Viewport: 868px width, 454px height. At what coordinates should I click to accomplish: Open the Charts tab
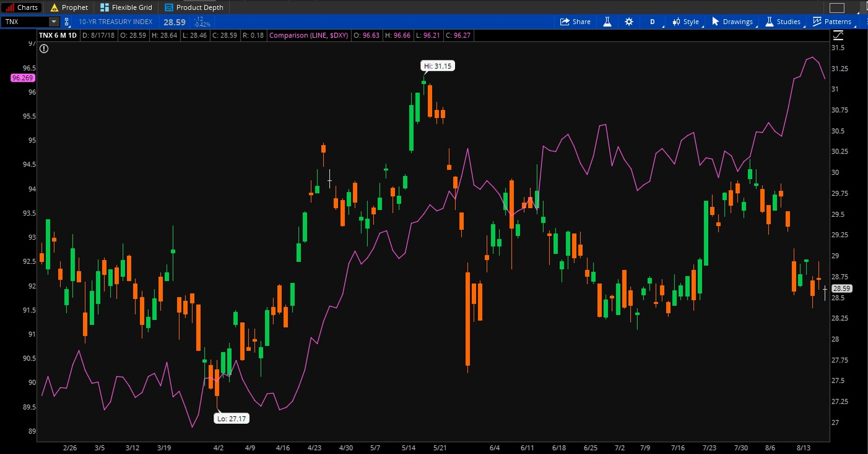[x=22, y=7]
